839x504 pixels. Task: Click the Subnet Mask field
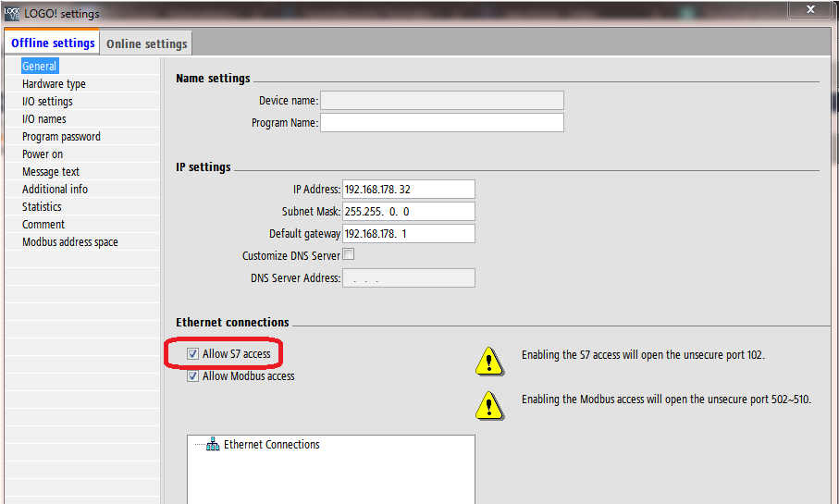(x=408, y=212)
